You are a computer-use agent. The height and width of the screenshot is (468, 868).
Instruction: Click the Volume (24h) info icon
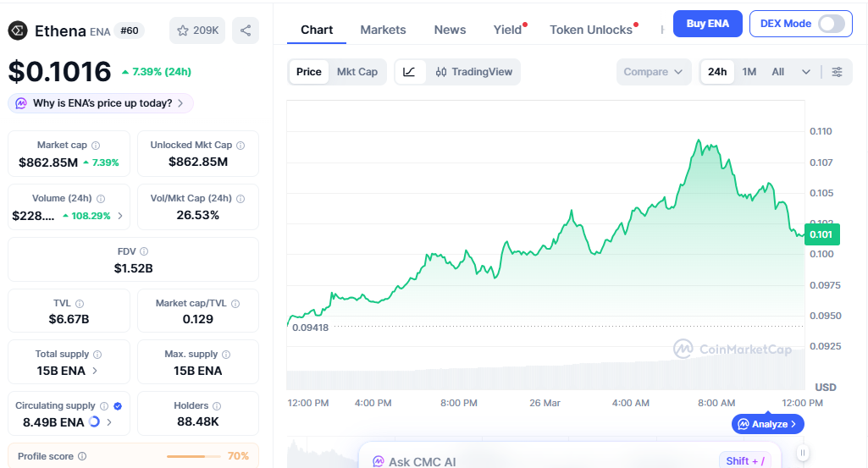(101, 199)
